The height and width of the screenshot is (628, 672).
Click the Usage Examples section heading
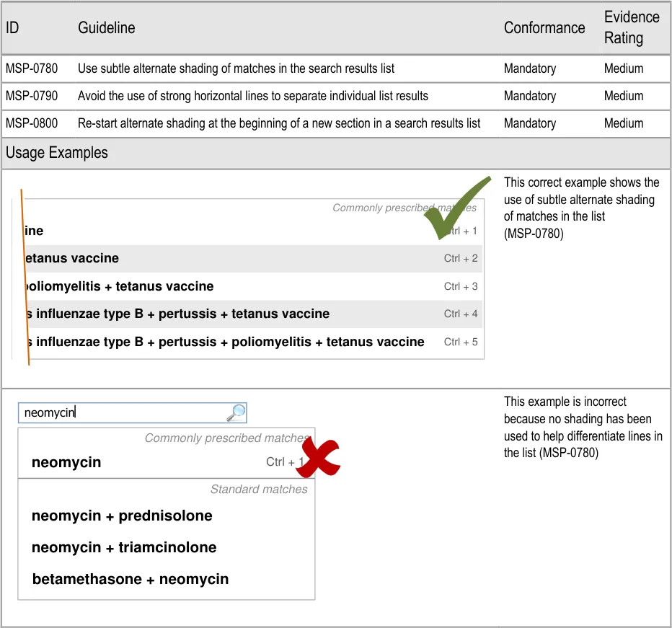pos(57,153)
